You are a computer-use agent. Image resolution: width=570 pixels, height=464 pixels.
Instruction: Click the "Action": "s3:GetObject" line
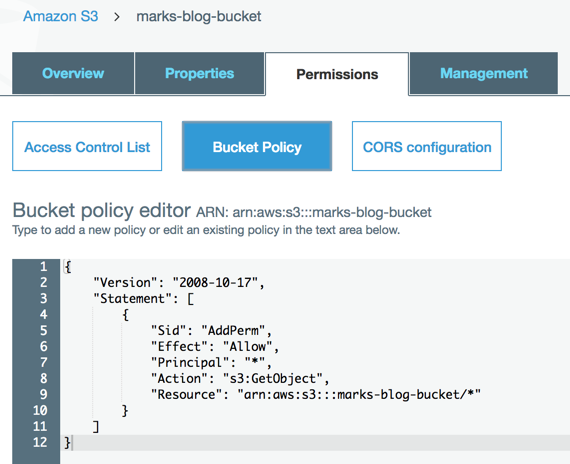coord(240,379)
